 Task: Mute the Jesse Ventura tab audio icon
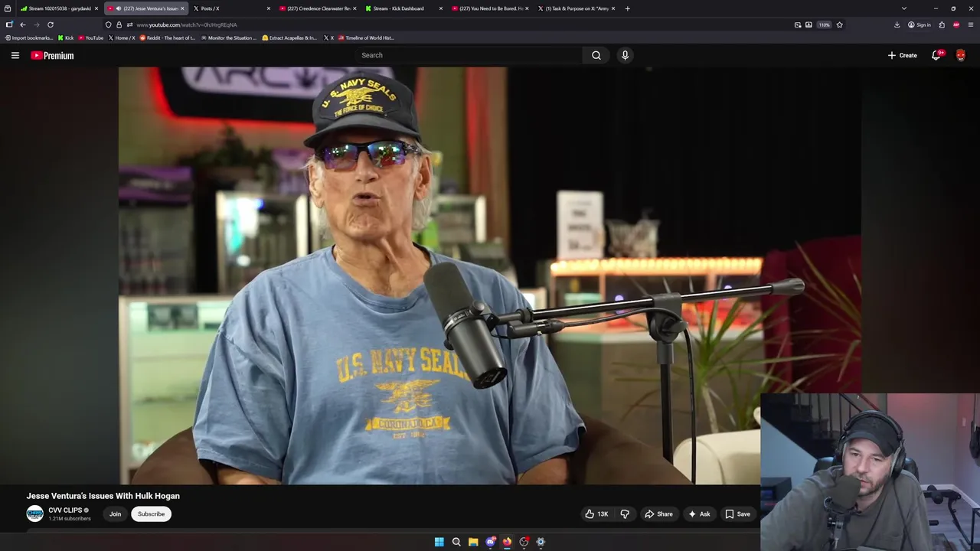[119, 8]
